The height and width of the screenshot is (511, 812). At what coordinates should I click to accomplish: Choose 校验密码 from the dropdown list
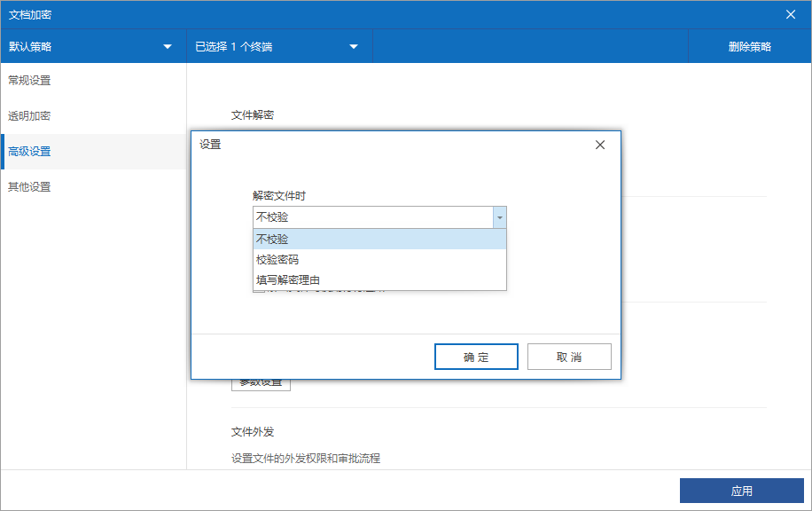pyautogui.click(x=379, y=260)
